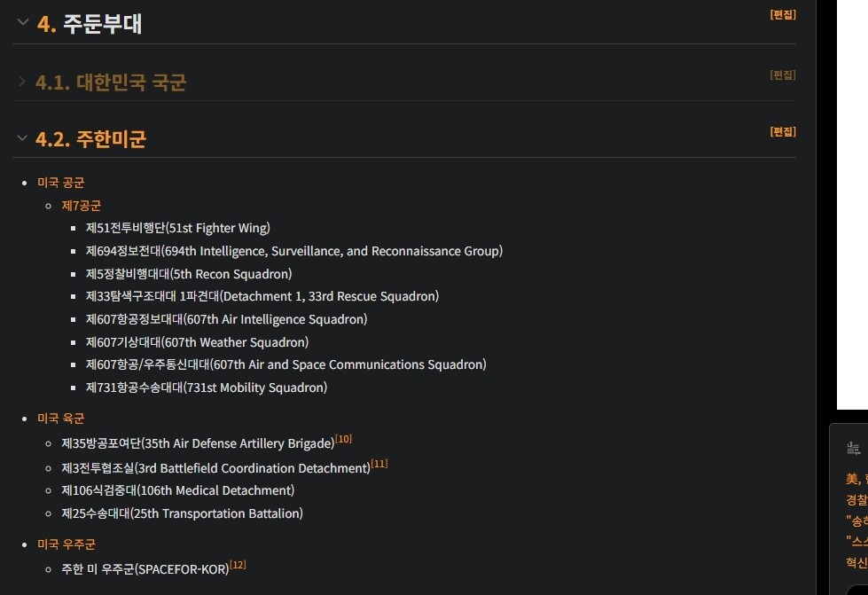868x595 pixels.
Task: Click footnote [12] after SPACEFOR-KOR
Action: 238,565
